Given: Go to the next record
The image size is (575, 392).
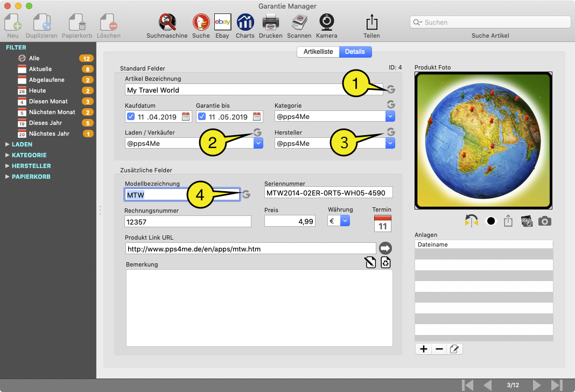Looking at the screenshot, I should click(x=537, y=385).
